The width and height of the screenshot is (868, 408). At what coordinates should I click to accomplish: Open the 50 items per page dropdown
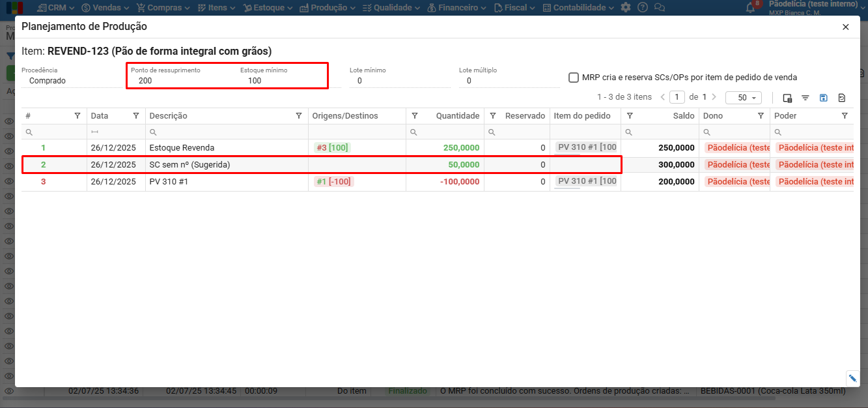743,97
